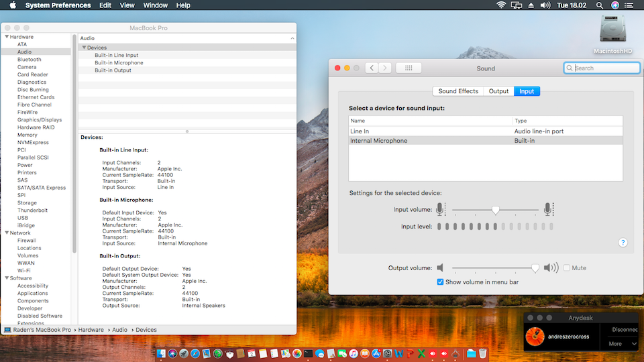Open Spotlight search magnifier in menu bar
The width and height of the screenshot is (644, 362).
(598, 5)
